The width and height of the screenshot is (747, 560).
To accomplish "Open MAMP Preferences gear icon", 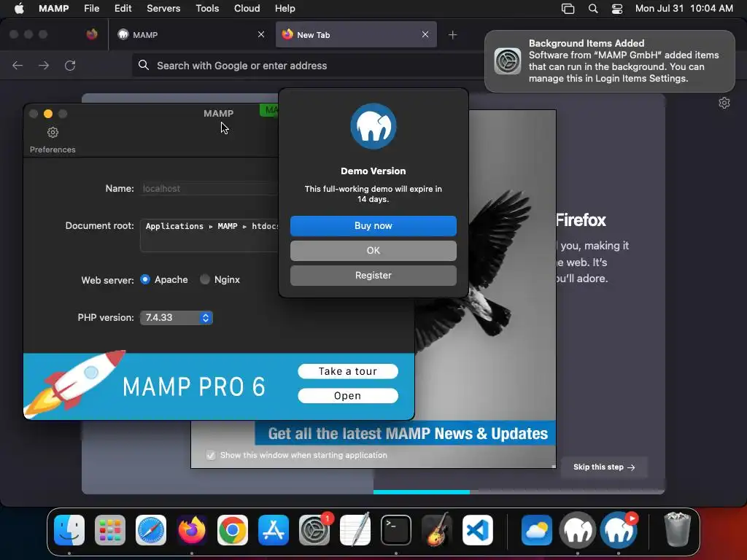I will coord(53,132).
